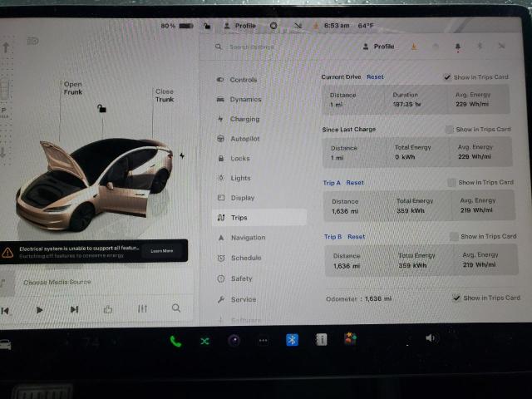Open the media search magnifier

coord(176,308)
